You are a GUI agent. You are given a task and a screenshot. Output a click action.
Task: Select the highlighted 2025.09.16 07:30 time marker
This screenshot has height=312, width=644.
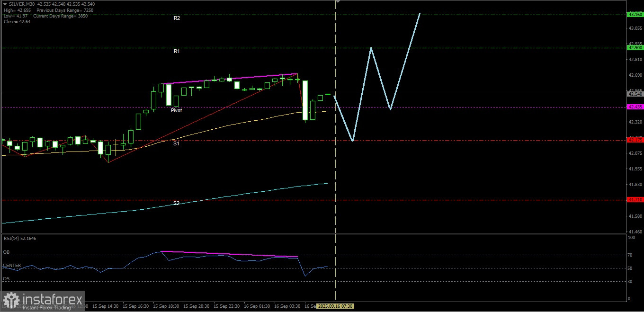tap(335, 306)
